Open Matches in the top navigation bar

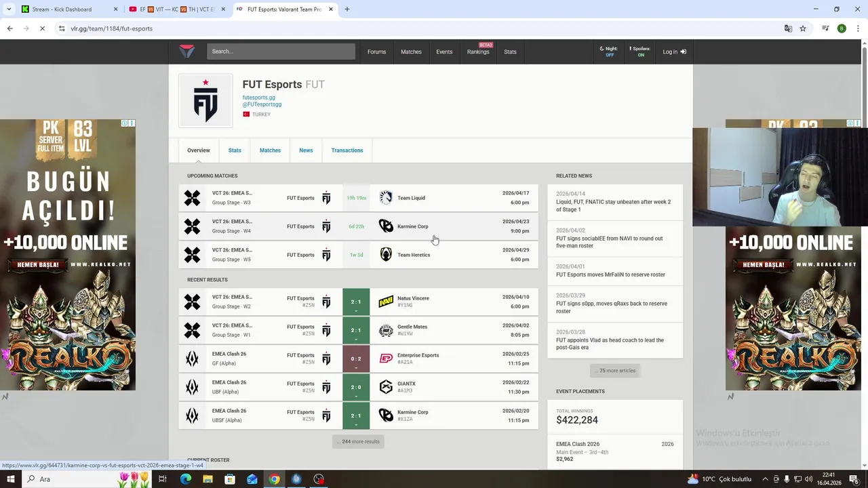pyautogui.click(x=411, y=52)
